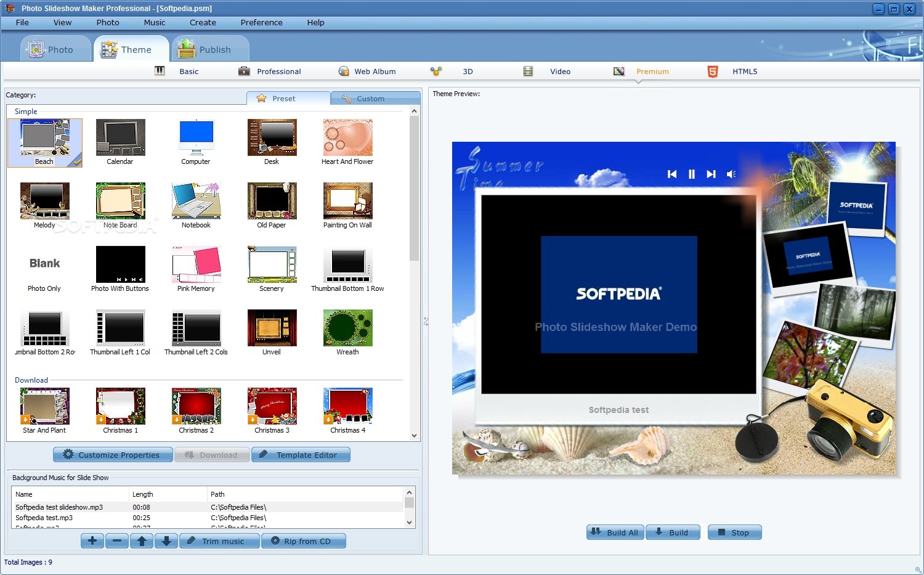Screen dimensions: 924x575
Task: Pause the theme preview playback
Action: 692,174
